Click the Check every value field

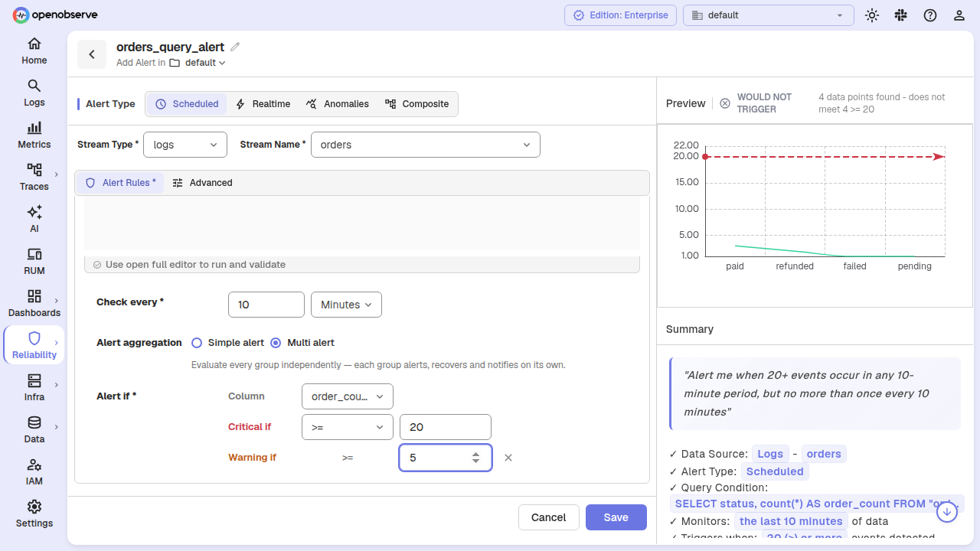(266, 305)
